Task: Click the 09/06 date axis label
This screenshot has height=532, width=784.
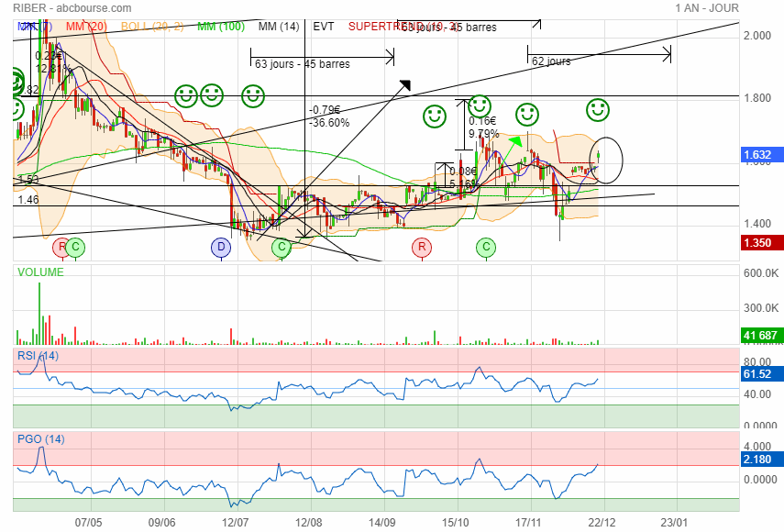Action: [x=162, y=523]
